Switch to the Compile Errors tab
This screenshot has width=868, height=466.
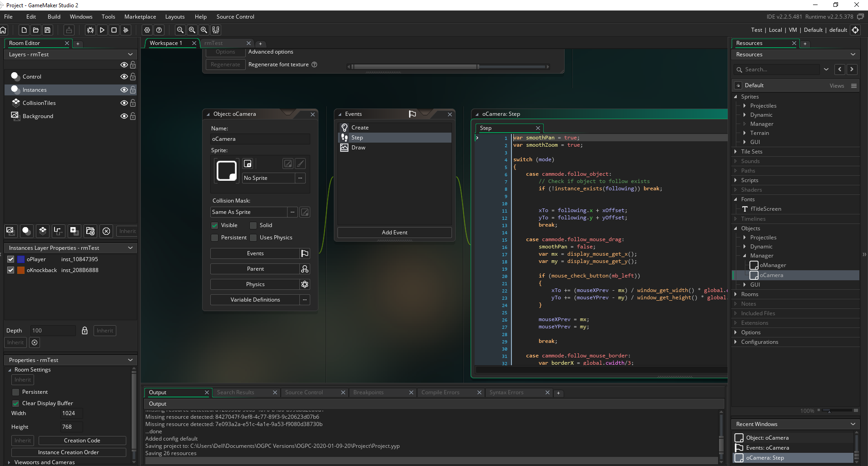tap(440, 392)
